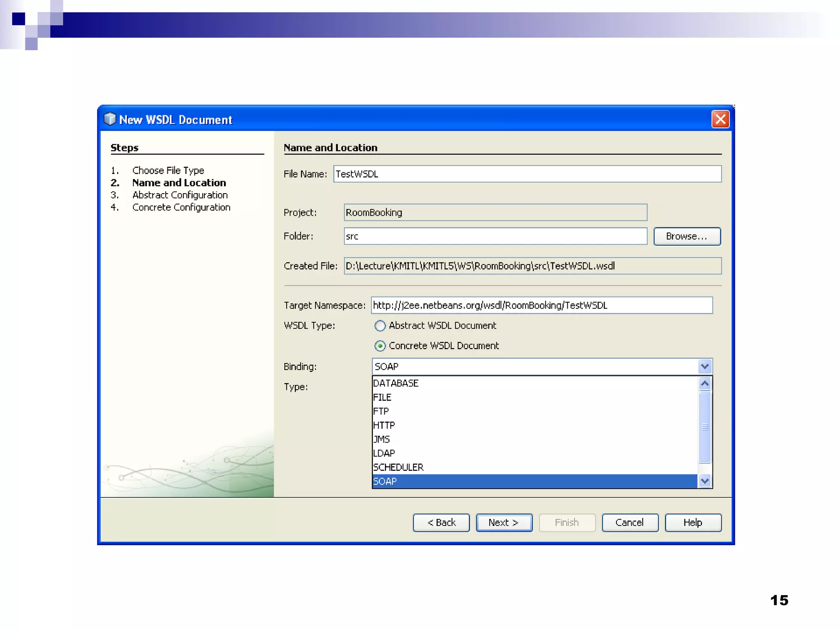This screenshot has height=630, width=840.
Task: Choose FILE from the binding list
Action: 382,397
